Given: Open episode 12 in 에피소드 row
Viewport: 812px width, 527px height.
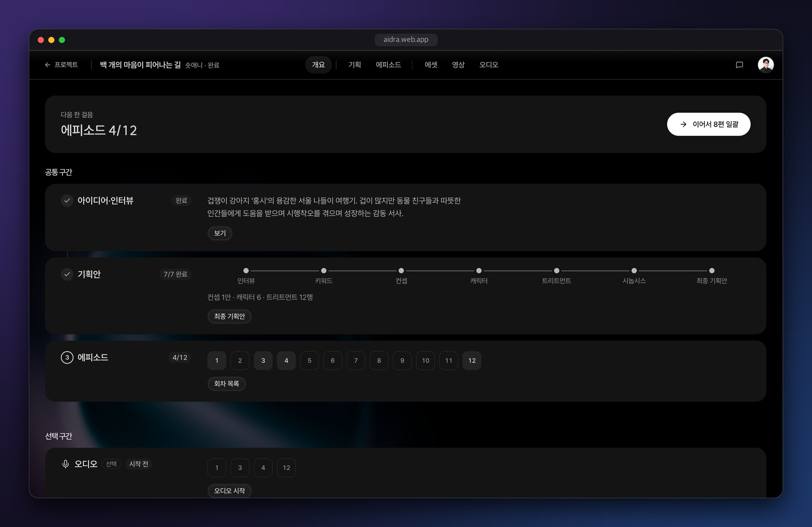Looking at the screenshot, I should [x=472, y=361].
